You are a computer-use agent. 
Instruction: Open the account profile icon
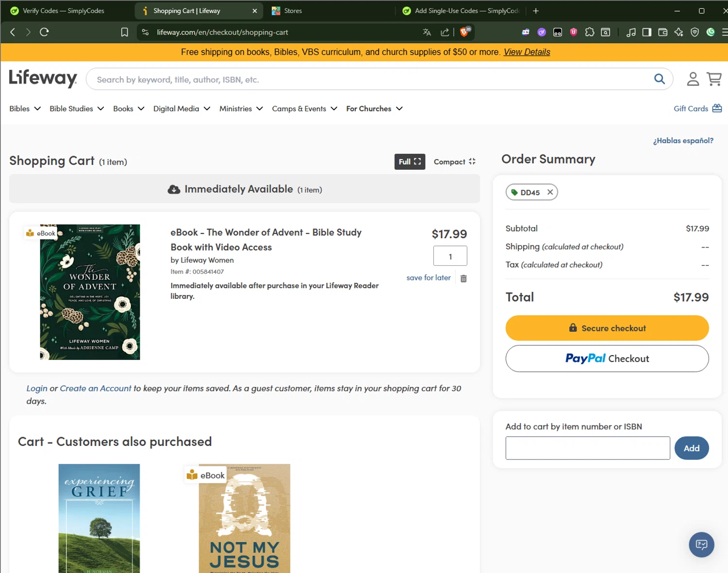point(693,79)
